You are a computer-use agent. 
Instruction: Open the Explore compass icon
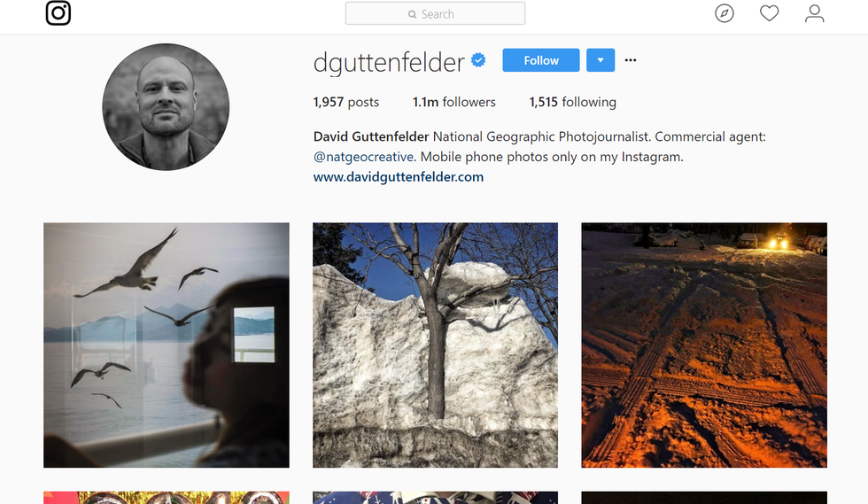[725, 13]
